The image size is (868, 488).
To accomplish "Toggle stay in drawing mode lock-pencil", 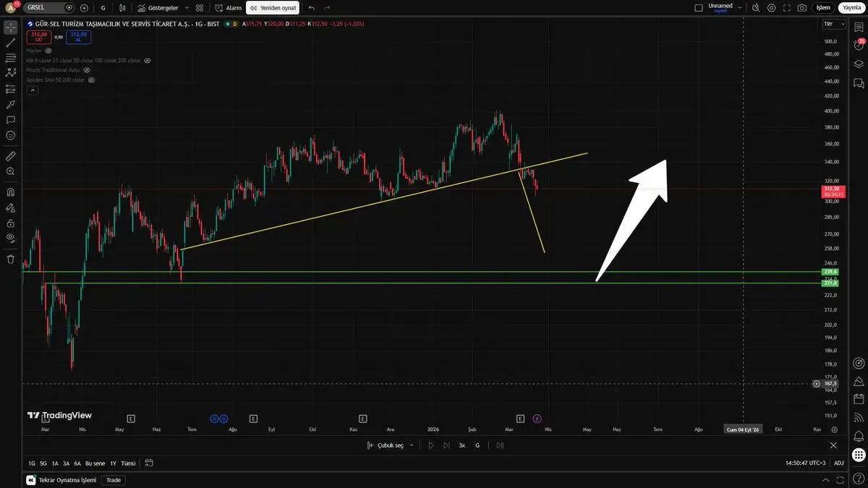I will (x=10, y=207).
